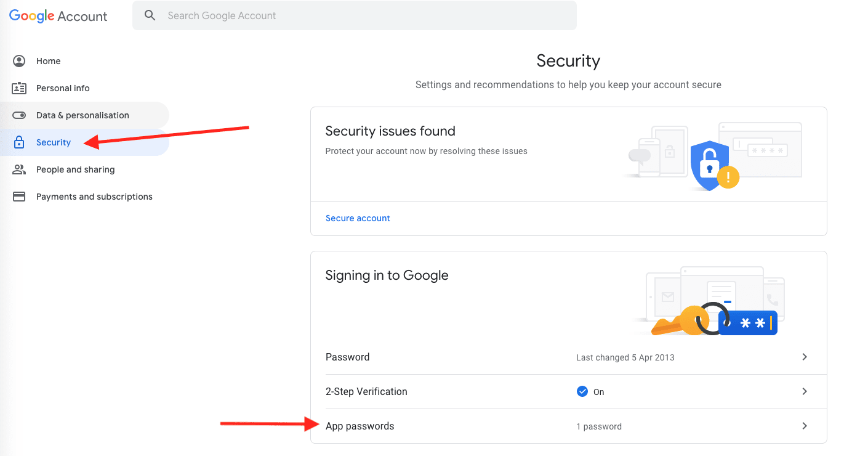Go to People and sharing

[75, 169]
